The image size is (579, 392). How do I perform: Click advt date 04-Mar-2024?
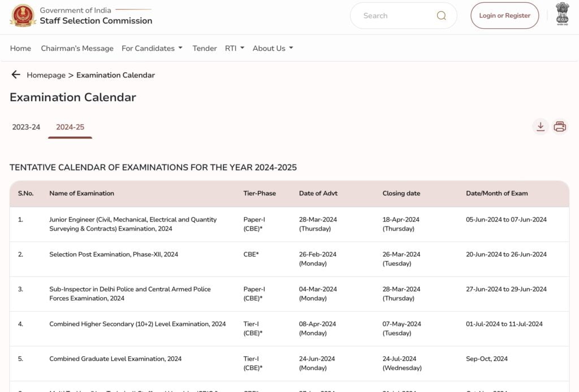tap(318, 289)
